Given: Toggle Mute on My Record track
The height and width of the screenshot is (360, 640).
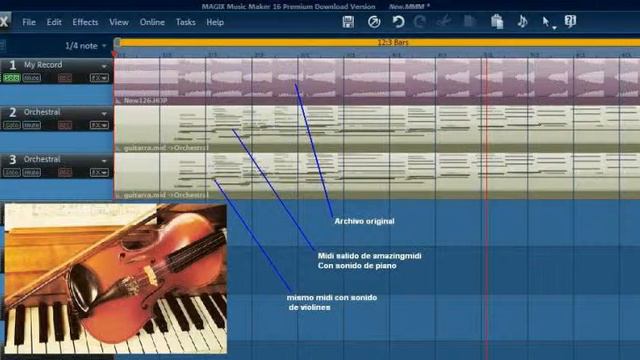Looking at the screenshot, I should [x=31, y=78].
